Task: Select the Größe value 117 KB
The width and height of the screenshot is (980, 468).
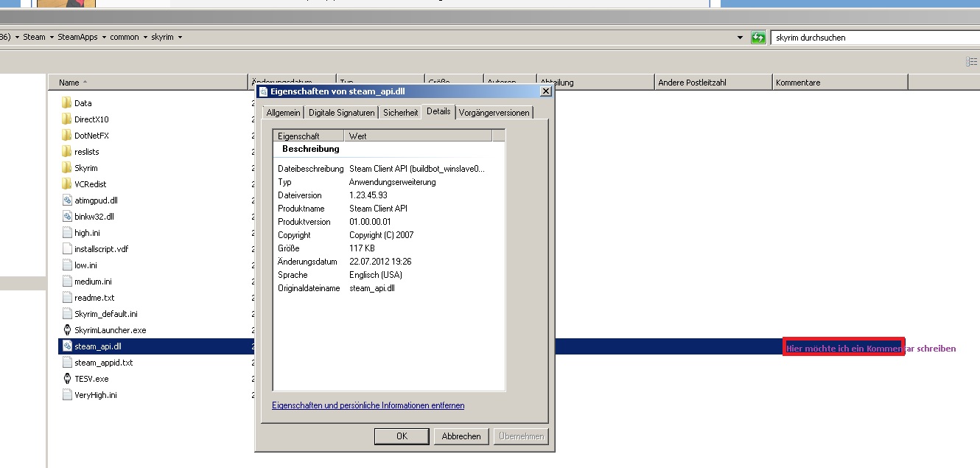Action: (362, 248)
